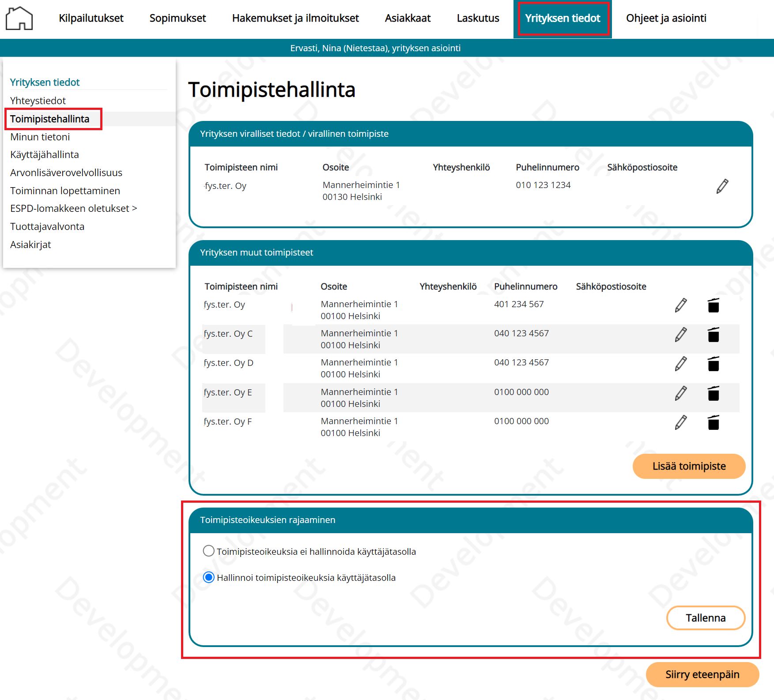Click the 'fys.ter. Oy C' office name
774x700 pixels.
(x=228, y=334)
